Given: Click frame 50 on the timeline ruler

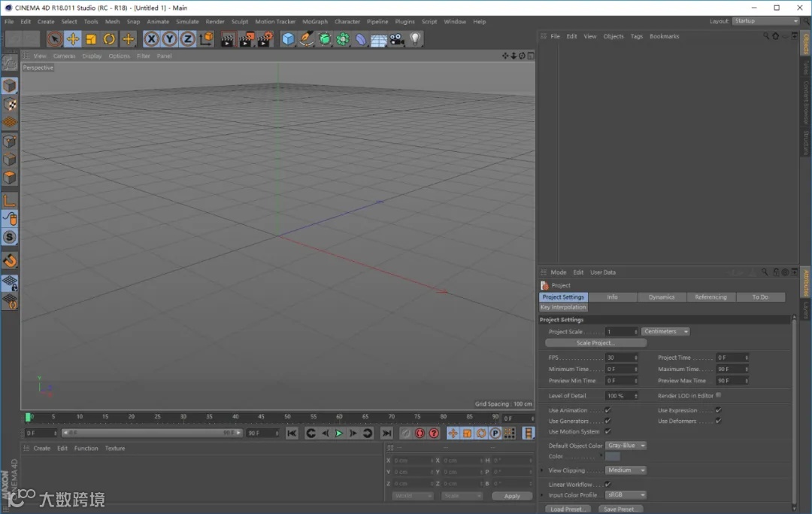Looking at the screenshot, I should click(x=287, y=417).
